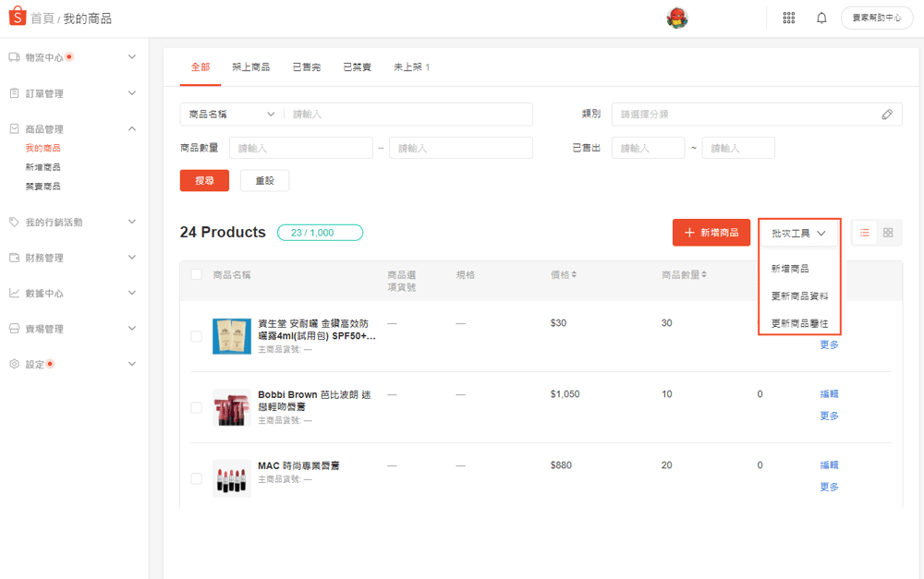Viewport: 924px width, 579px height.
Task: Click the Shopee logo icon
Action: [18, 16]
